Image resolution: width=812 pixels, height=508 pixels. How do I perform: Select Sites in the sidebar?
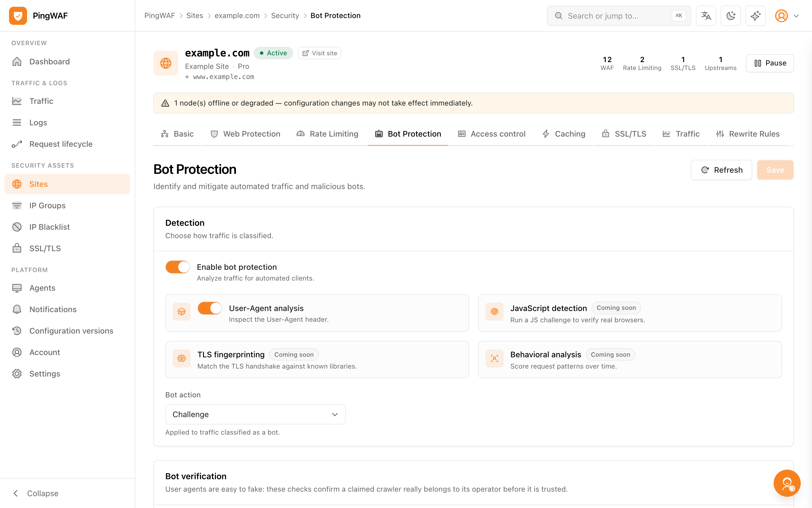(x=67, y=184)
